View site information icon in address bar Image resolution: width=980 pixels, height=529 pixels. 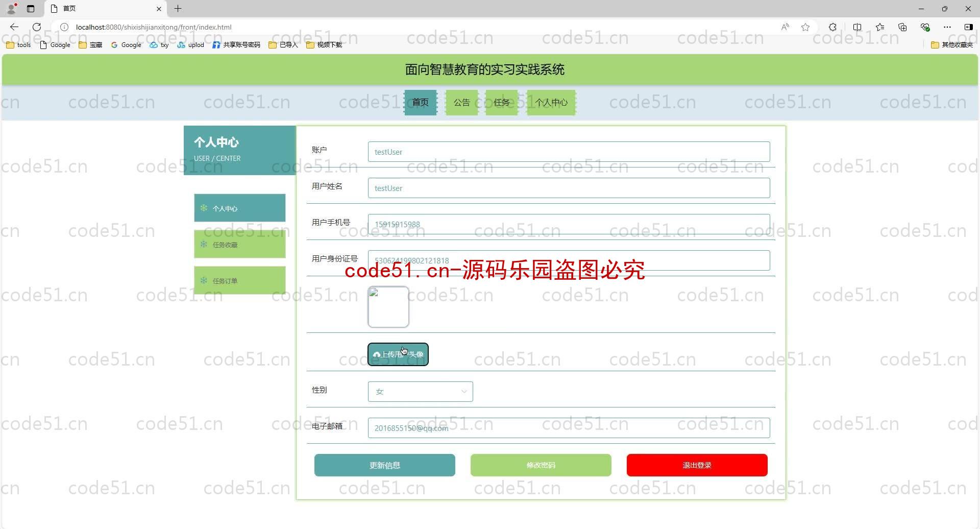coord(64,27)
